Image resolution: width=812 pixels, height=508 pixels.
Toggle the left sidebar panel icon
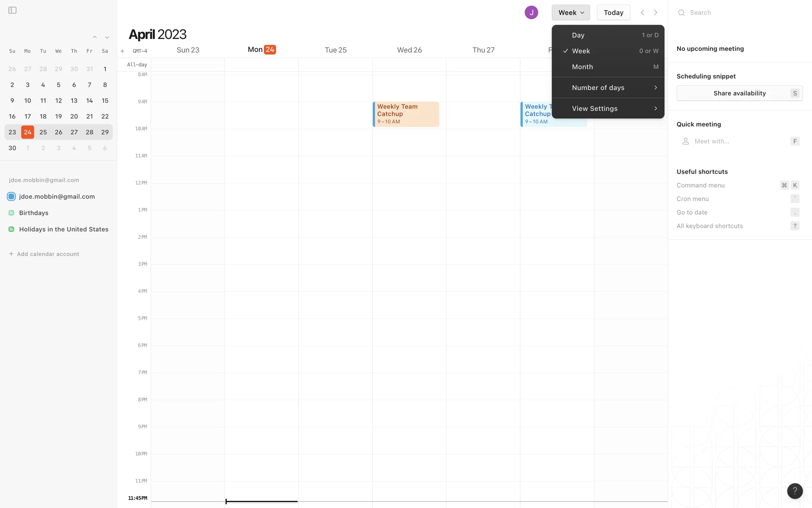click(x=12, y=10)
